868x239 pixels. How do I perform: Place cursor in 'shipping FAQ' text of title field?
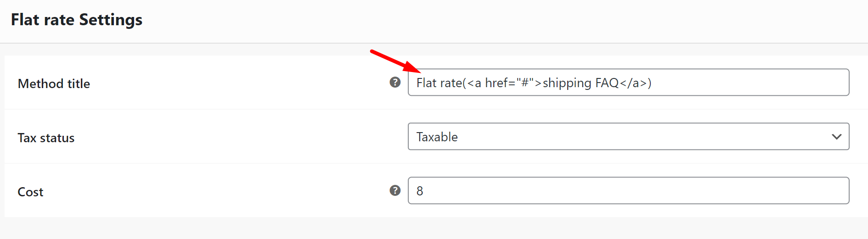tap(581, 83)
